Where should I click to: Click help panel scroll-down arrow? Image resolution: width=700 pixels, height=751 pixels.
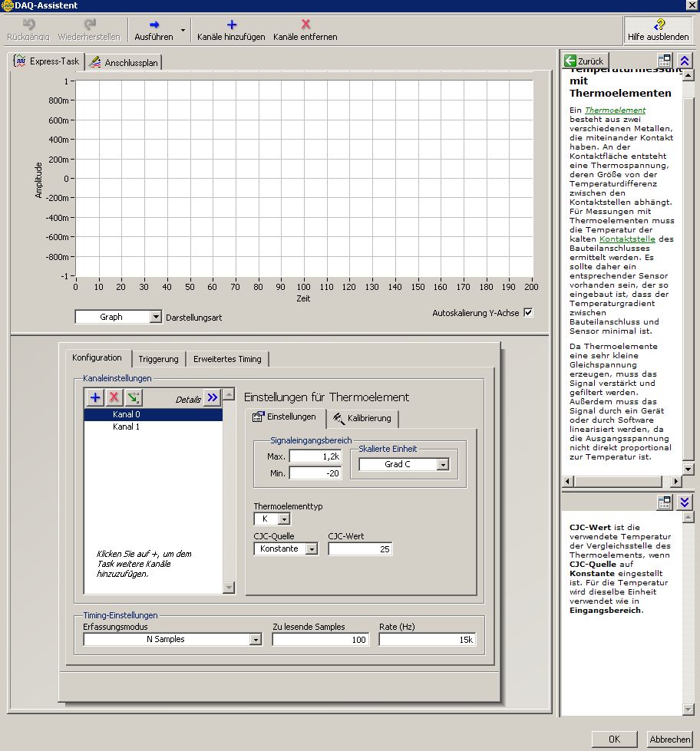click(688, 469)
